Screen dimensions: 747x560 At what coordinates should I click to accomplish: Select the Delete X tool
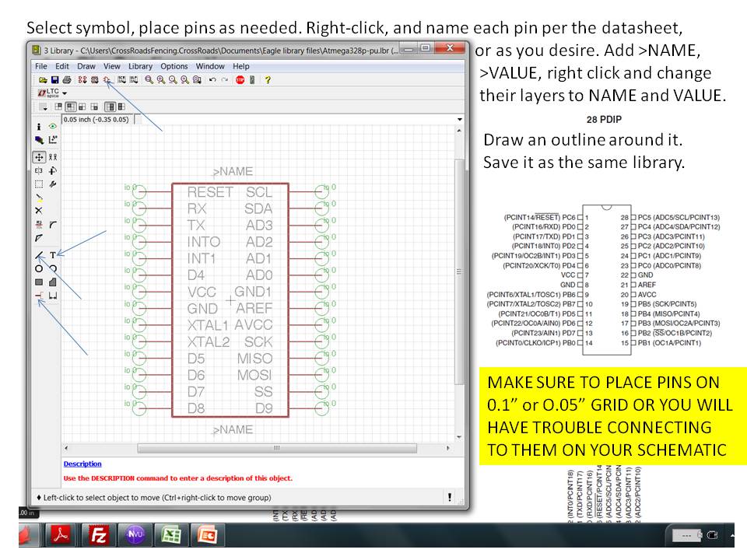coord(39,211)
